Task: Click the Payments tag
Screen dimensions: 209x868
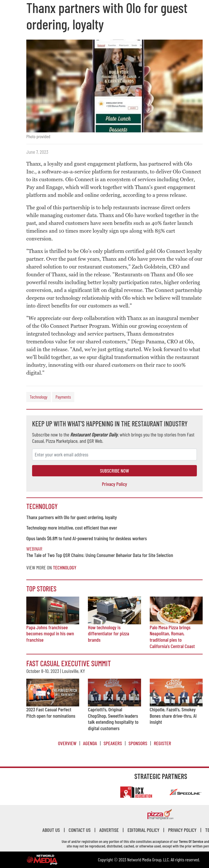Action: click(63, 397)
